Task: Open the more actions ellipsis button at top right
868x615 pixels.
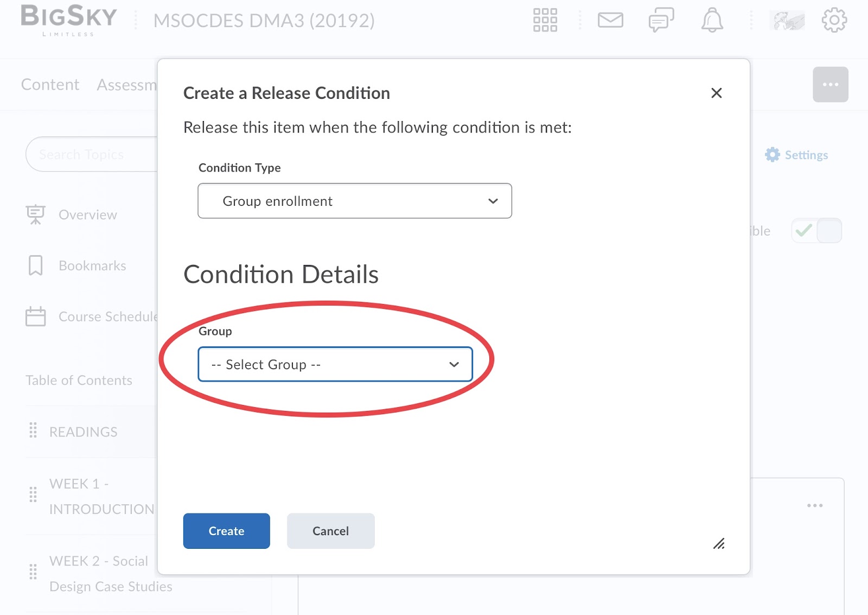Action: [x=830, y=85]
